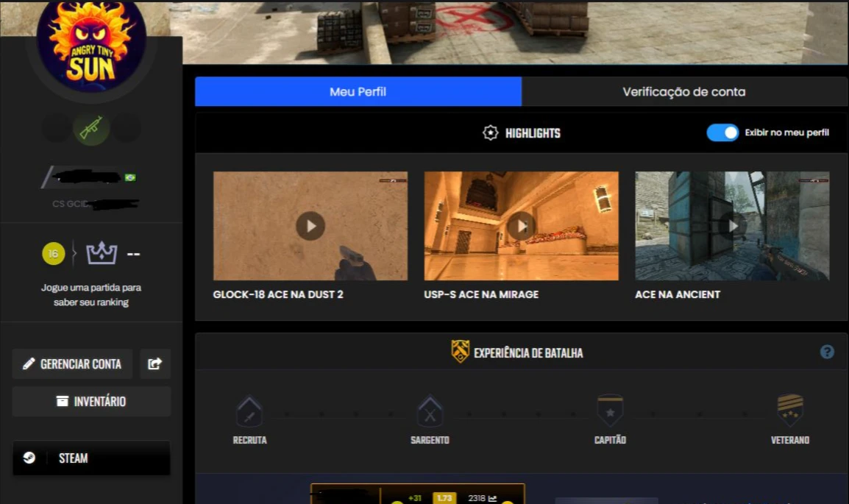
Task: Click the crown ranking icon
Action: pyautogui.click(x=102, y=254)
